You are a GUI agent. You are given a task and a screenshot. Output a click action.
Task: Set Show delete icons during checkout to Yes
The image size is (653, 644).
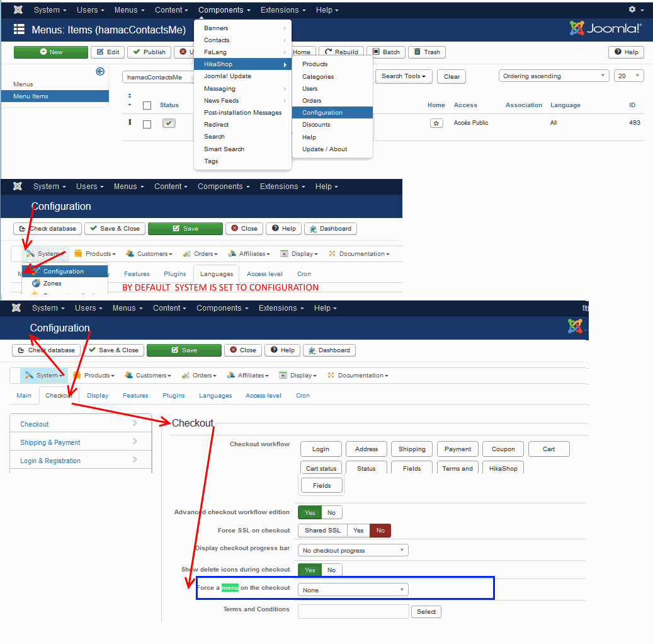point(310,570)
